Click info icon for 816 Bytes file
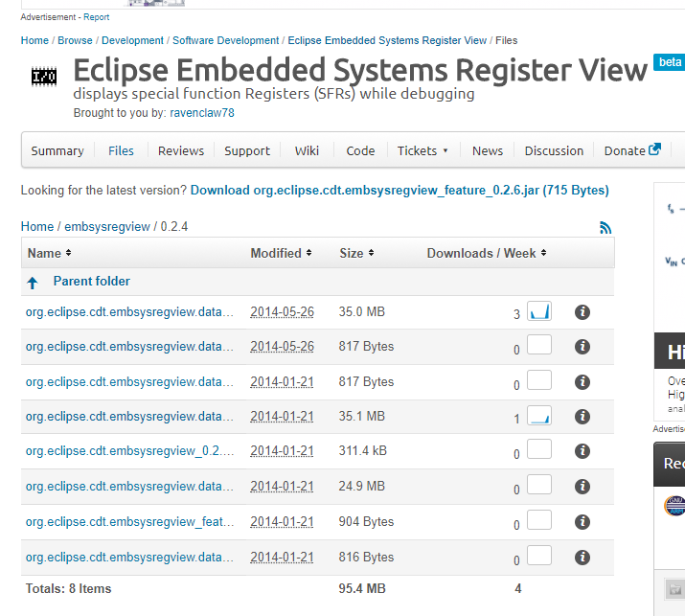Image resolution: width=685 pixels, height=616 pixels. coord(582,557)
